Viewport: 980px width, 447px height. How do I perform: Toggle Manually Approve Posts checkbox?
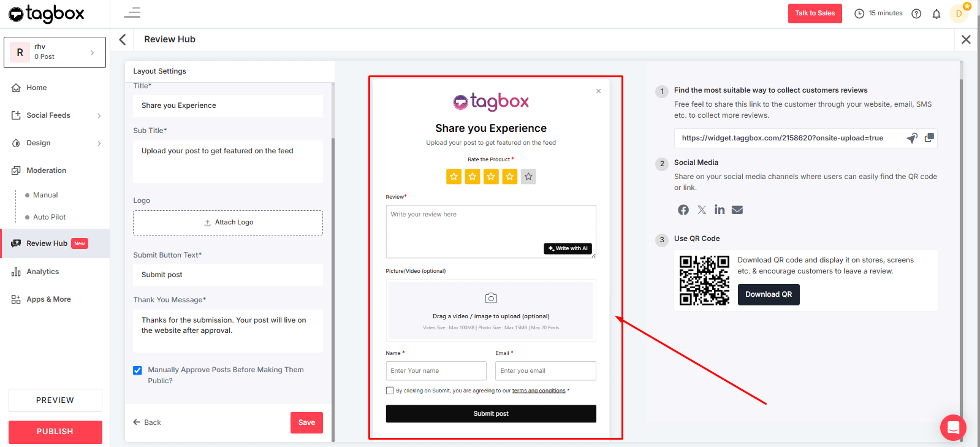pyautogui.click(x=137, y=370)
